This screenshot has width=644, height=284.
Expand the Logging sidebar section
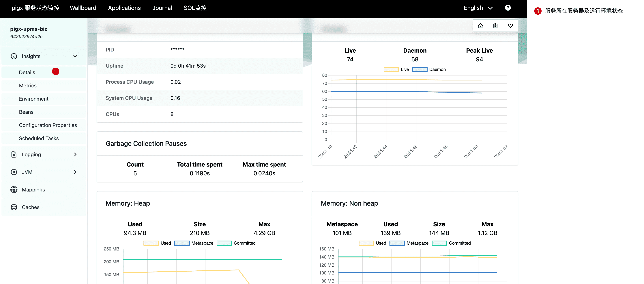tap(75, 154)
